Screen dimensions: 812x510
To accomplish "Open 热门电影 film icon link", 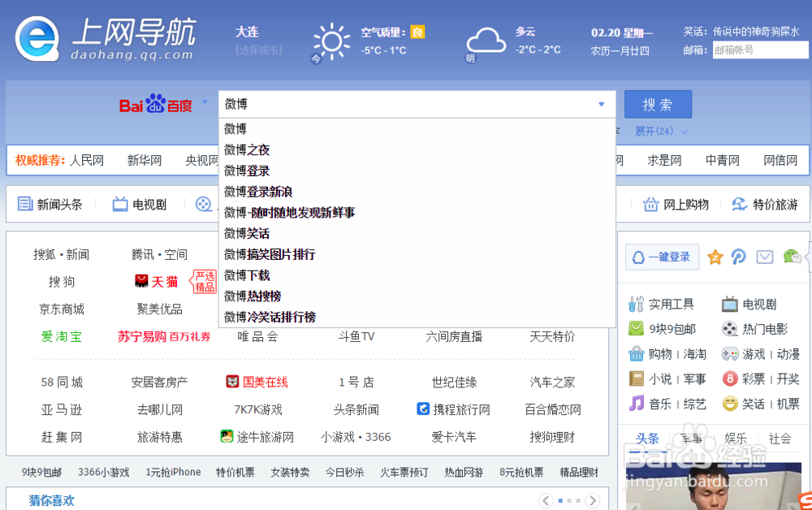I will coord(730,329).
